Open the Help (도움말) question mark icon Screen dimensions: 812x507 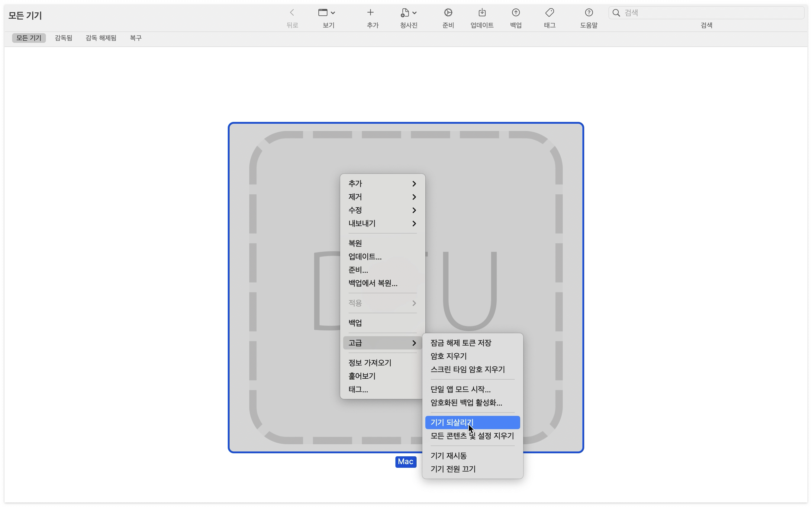click(588, 13)
